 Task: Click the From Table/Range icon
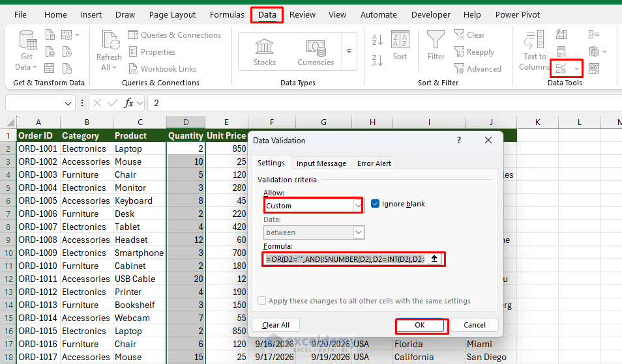click(49, 68)
